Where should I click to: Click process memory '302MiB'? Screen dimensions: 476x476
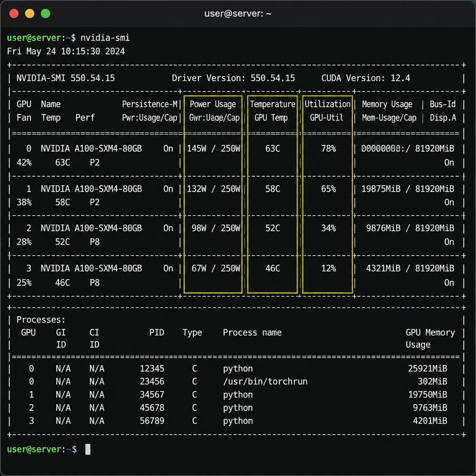tap(433, 381)
